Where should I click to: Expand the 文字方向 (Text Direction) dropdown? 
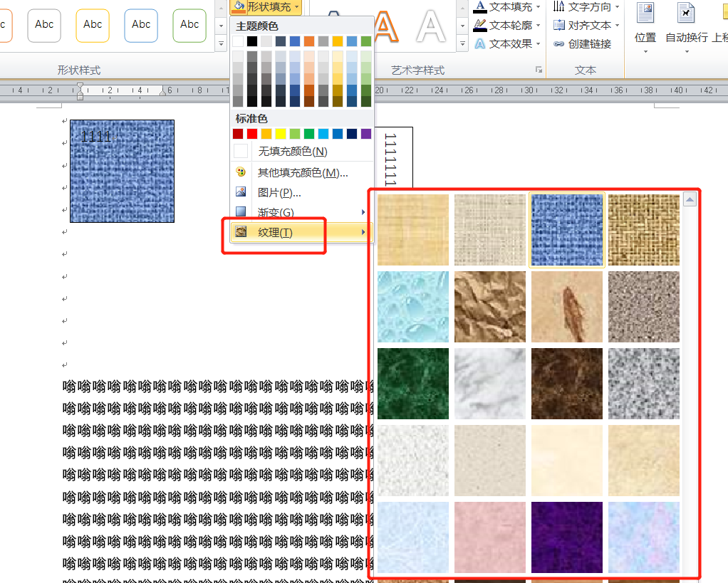[x=617, y=7]
